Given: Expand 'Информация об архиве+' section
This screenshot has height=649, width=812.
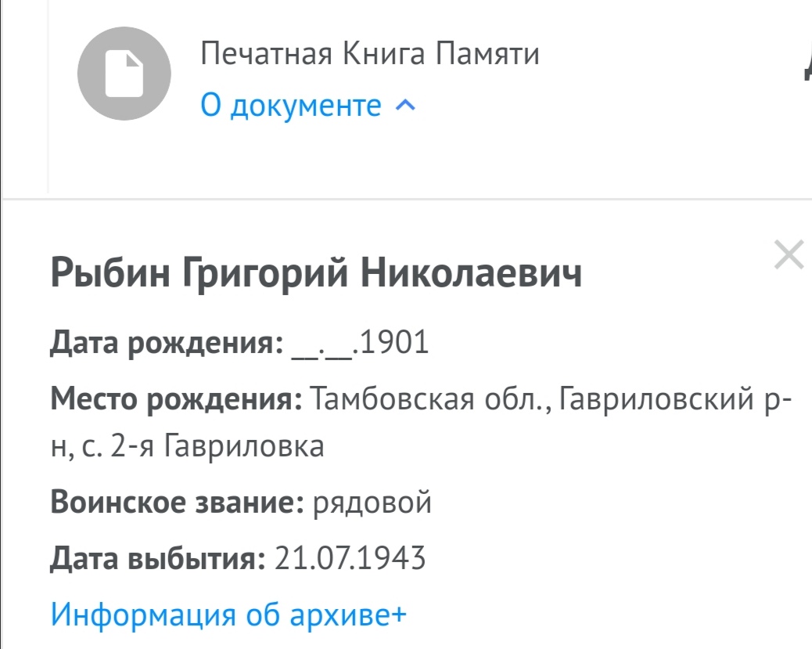Looking at the screenshot, I should tap(228, 613).
